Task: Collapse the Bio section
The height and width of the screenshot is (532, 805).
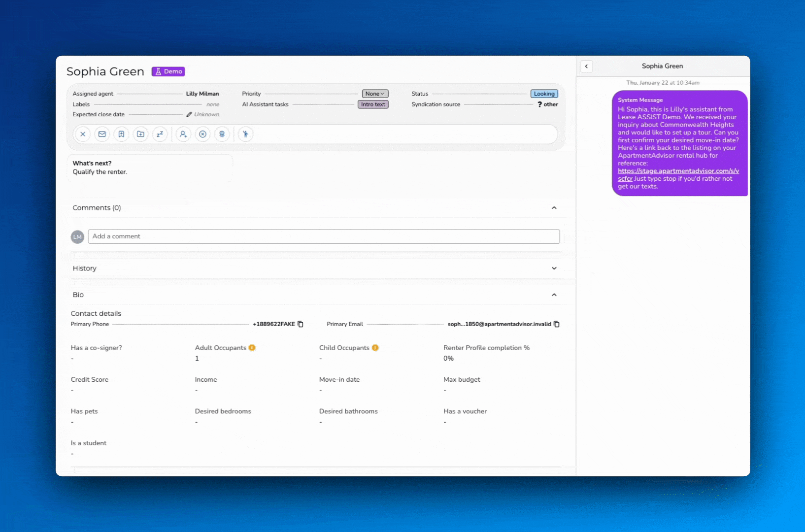Action: coord(554,295)
